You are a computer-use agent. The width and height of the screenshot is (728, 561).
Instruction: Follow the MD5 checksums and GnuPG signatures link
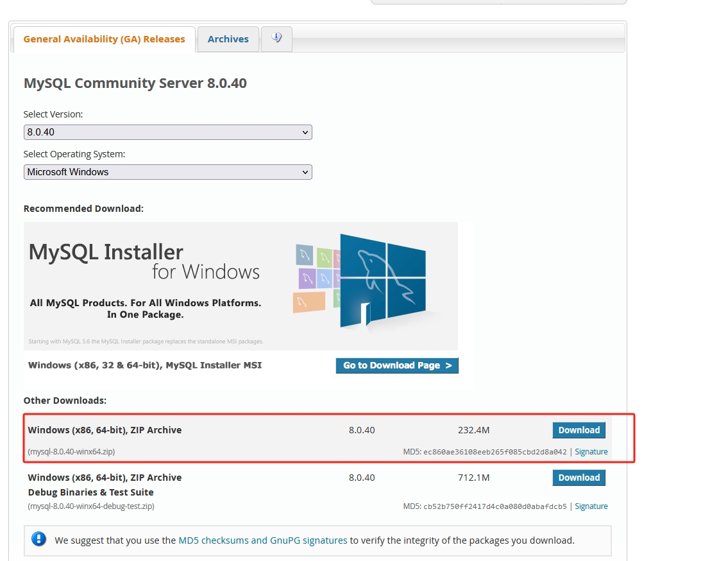point(263,540)
